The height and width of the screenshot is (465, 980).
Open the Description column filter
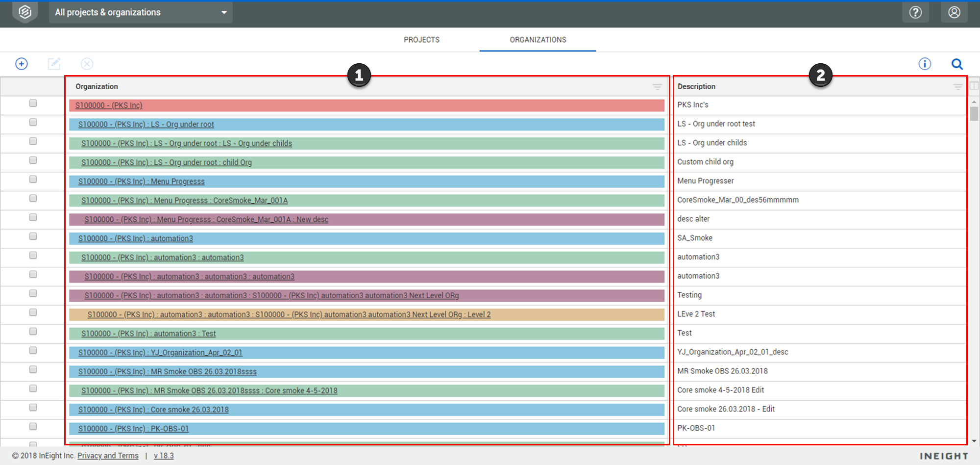[957, 87]
